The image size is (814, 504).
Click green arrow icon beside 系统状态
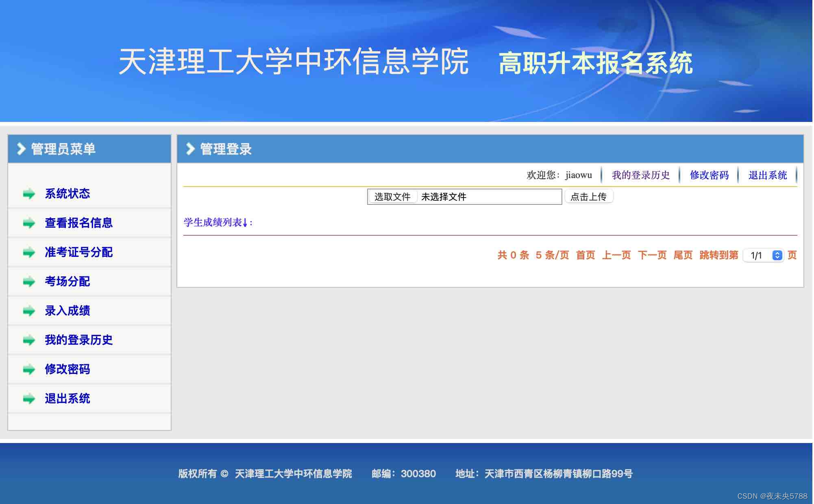(x=29, y=194)
